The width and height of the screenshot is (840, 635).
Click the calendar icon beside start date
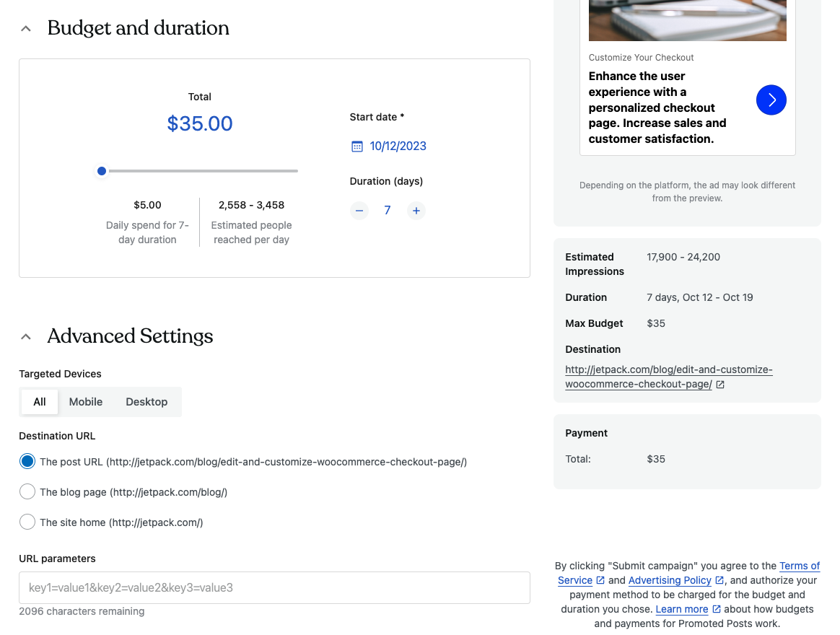(356, 146)
